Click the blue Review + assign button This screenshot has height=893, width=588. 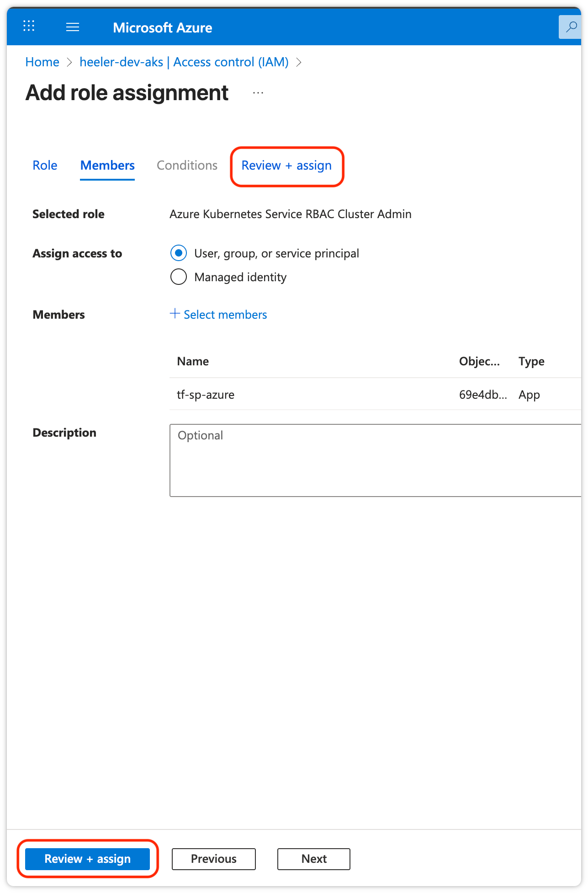click(87, 859)
